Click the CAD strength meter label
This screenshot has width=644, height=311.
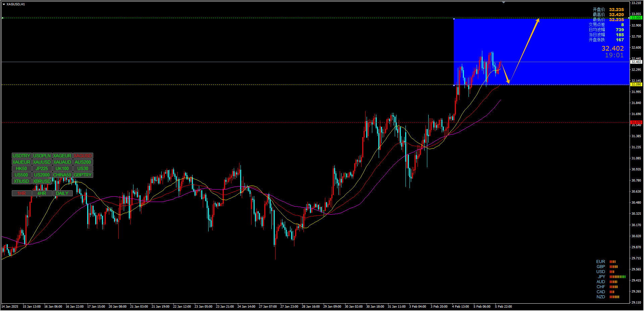coord(601,292)
